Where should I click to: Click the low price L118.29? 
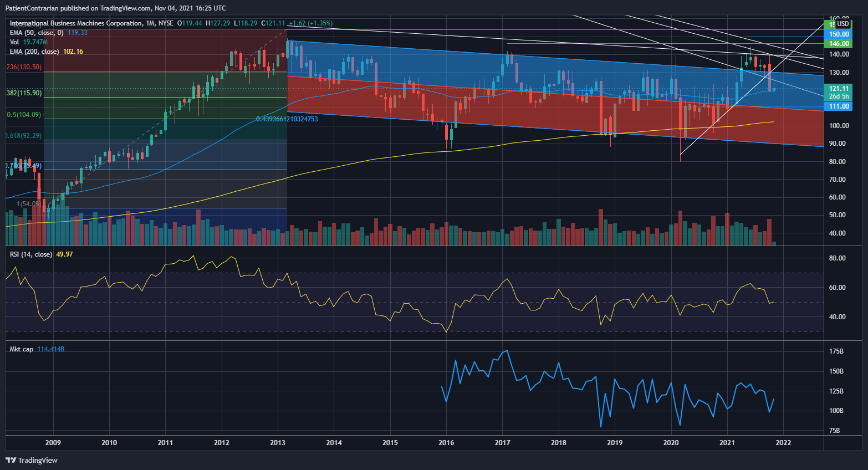(x=246, y=23)
